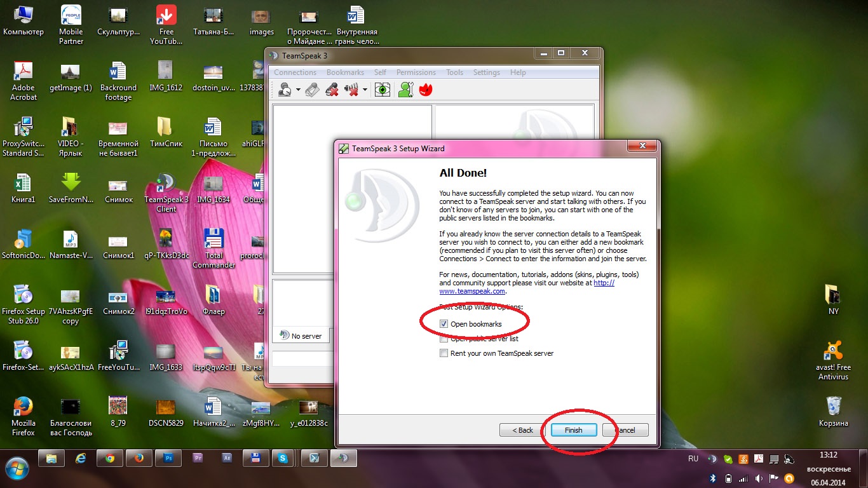
Task: Click the Back button in Setup Wizard
Action: 523,430
